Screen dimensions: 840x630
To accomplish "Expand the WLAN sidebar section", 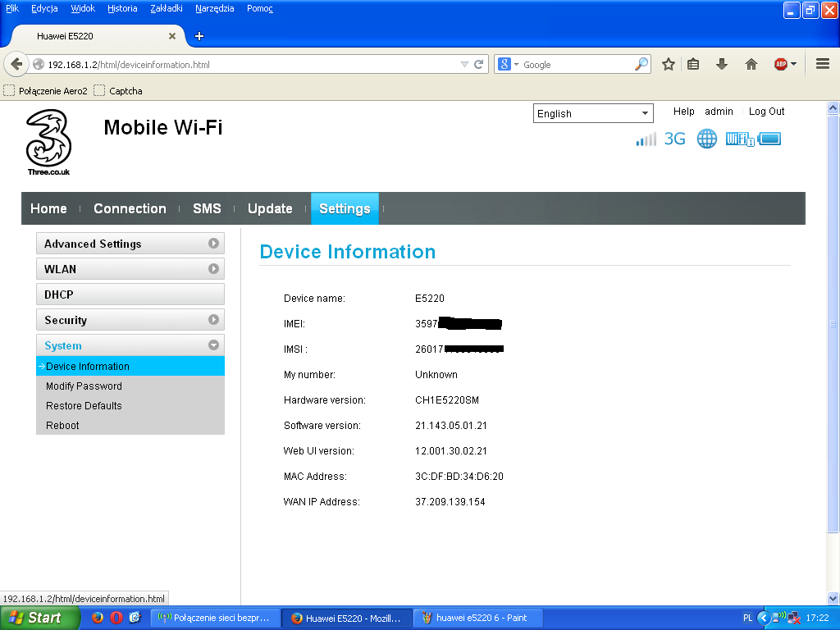I will (130, 269).
